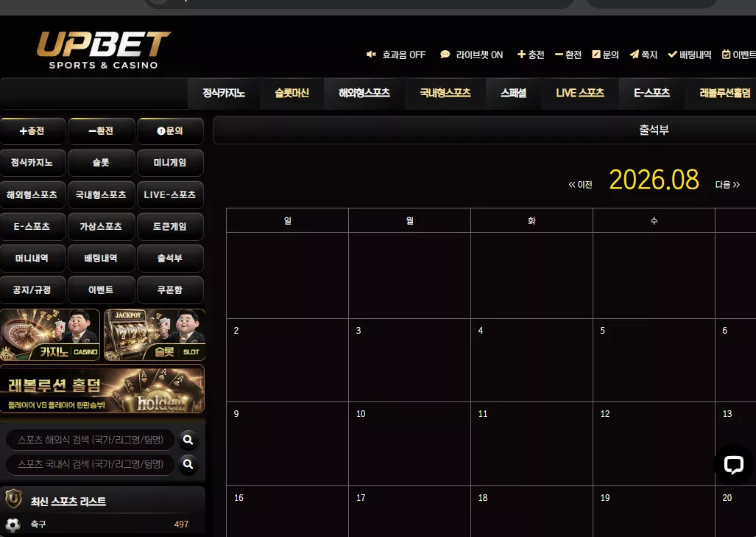Select 슬롯머신 tab in main navigation

point(292,93)
